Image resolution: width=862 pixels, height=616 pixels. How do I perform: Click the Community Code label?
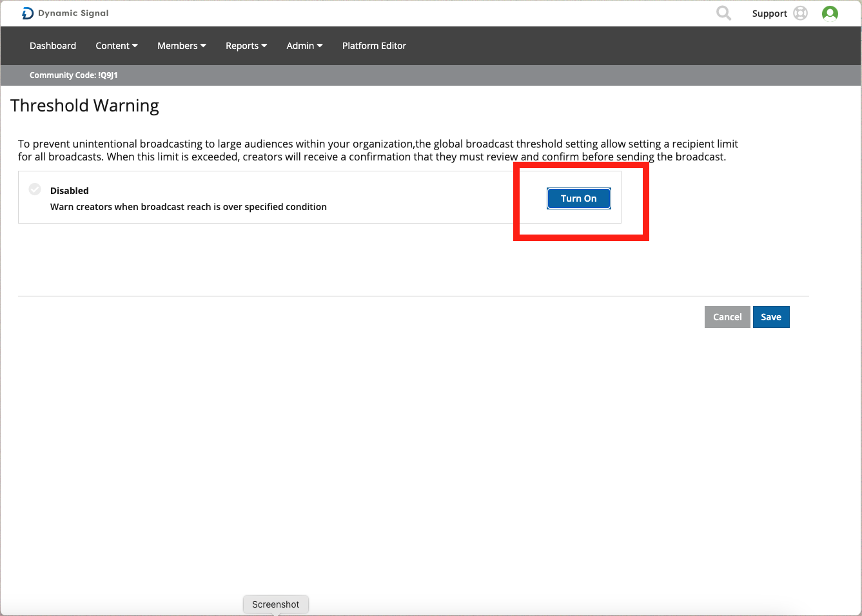click(73, 75)
